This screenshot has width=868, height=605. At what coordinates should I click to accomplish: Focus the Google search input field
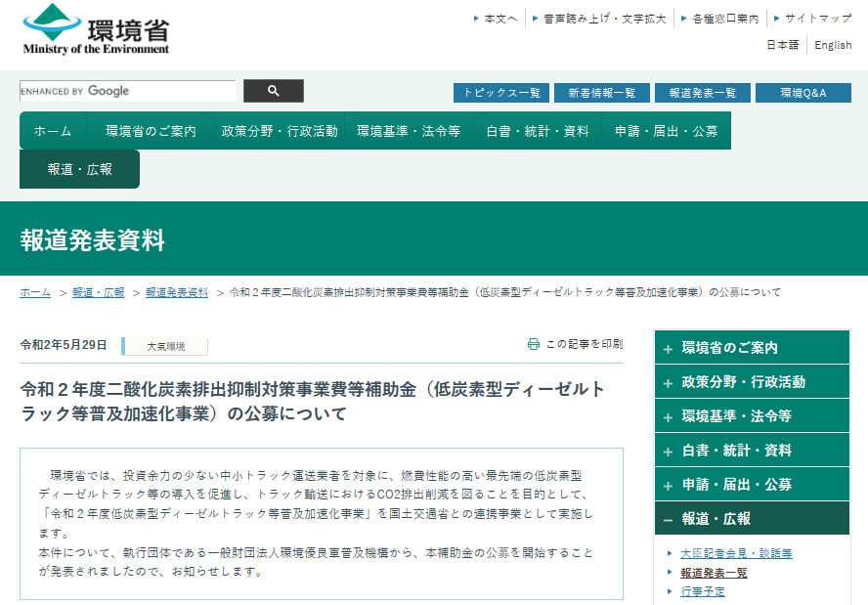[127, 91]
